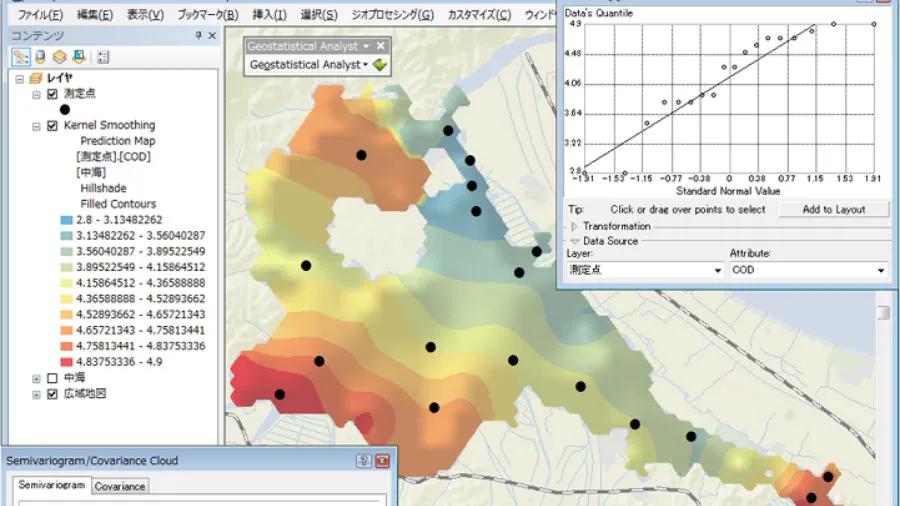Select List By Source icon
Image resolution: width=900 pixels, height=506 pixels.
pos(40,57)
